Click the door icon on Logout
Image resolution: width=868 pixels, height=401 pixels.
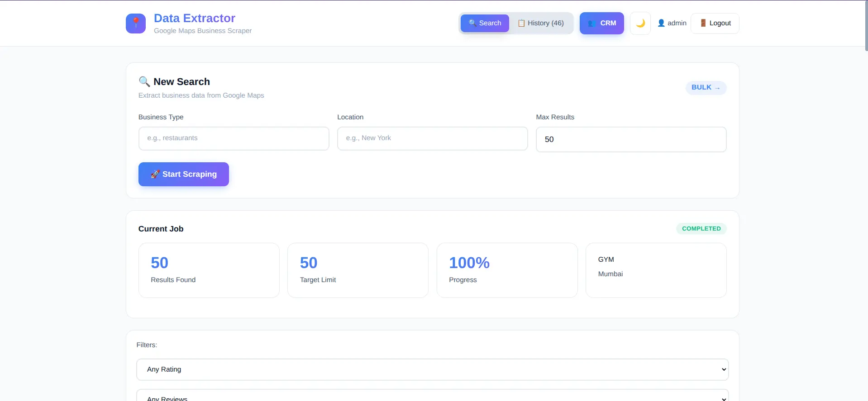[x=703, y=23]
